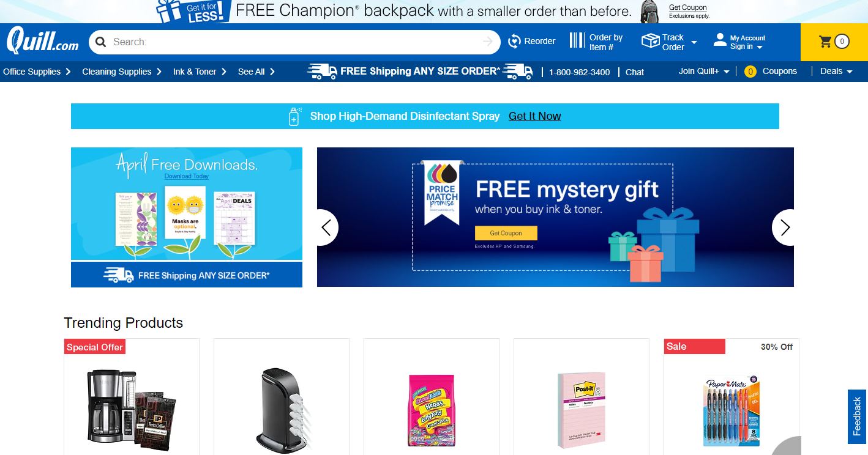This screenshot has width=868, height=455.
Task: Show next banner with right arrow
Action: tap(785, 227)
